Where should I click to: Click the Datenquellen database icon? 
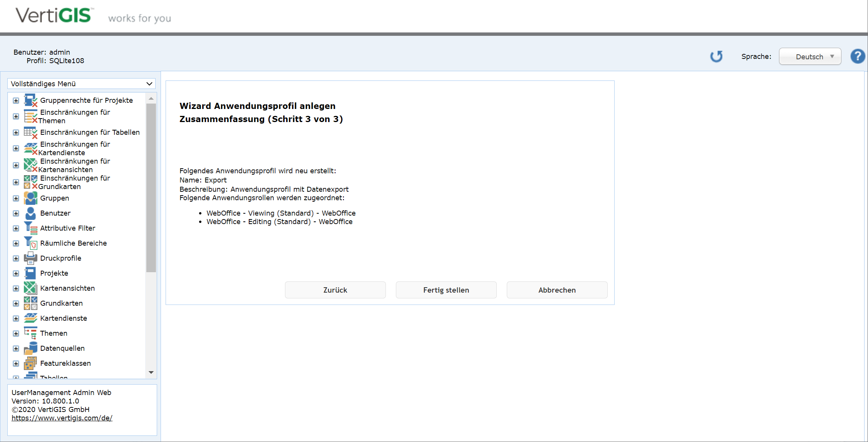30,348
